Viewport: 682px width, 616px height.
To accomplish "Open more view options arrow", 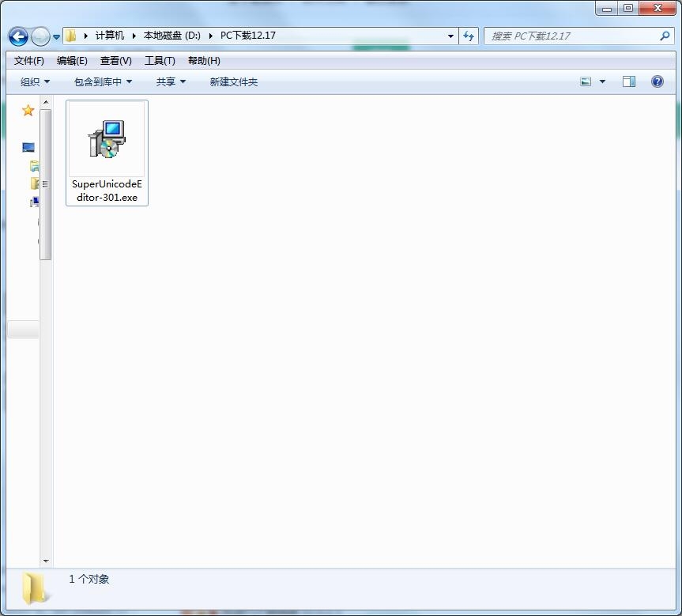I will click(x=602, y=81).
